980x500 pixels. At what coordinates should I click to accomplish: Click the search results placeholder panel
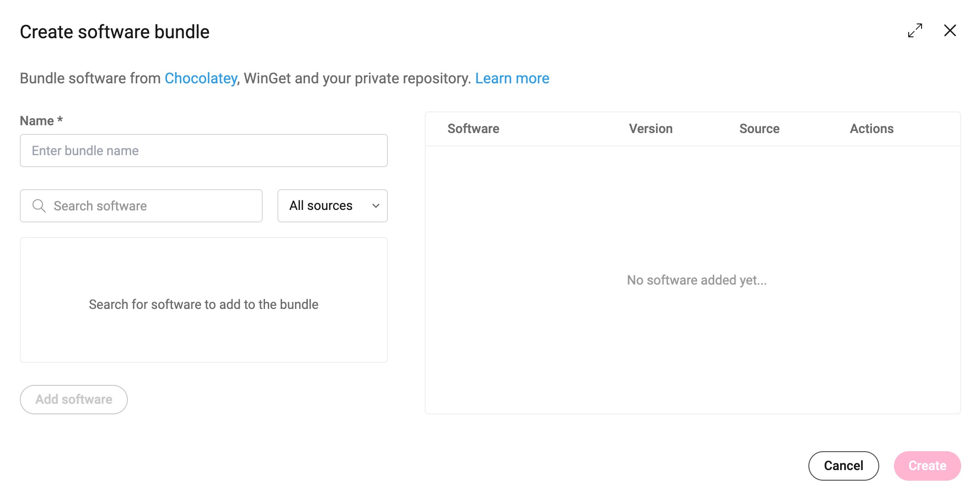pyautogui.click(x=204, y=300)
